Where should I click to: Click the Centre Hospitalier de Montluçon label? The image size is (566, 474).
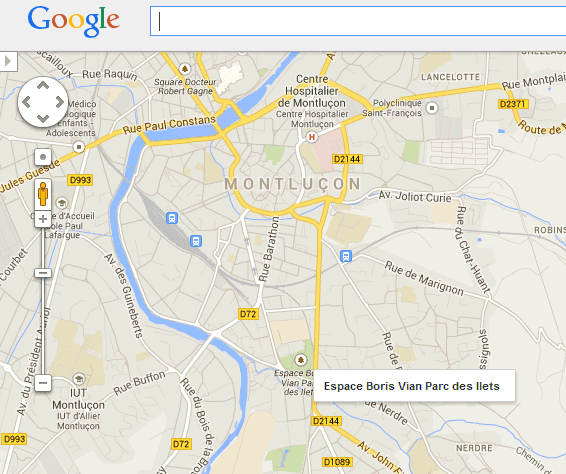(312, 91)
